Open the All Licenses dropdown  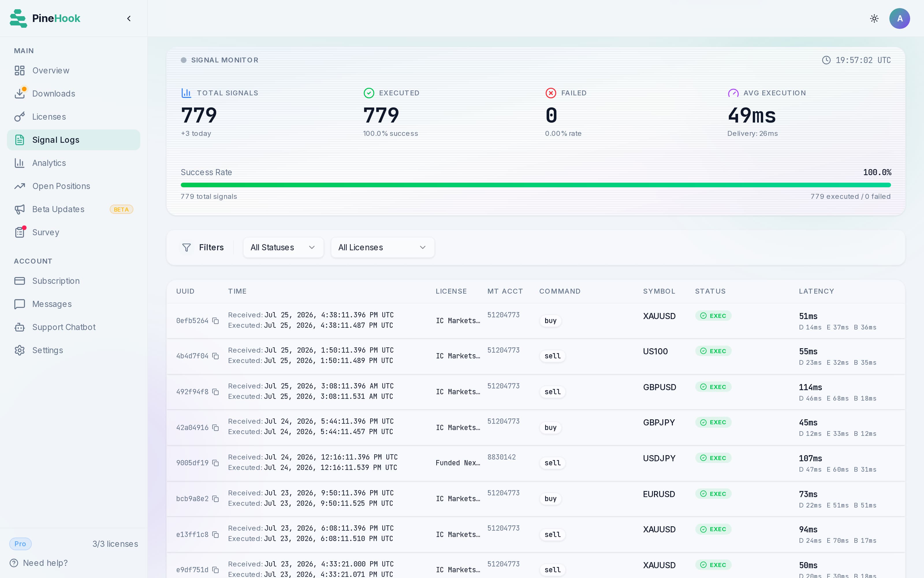(x=383, y=247)
